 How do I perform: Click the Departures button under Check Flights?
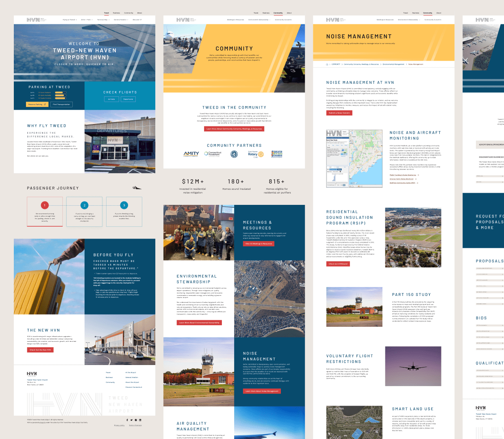(x=128, y=99)
